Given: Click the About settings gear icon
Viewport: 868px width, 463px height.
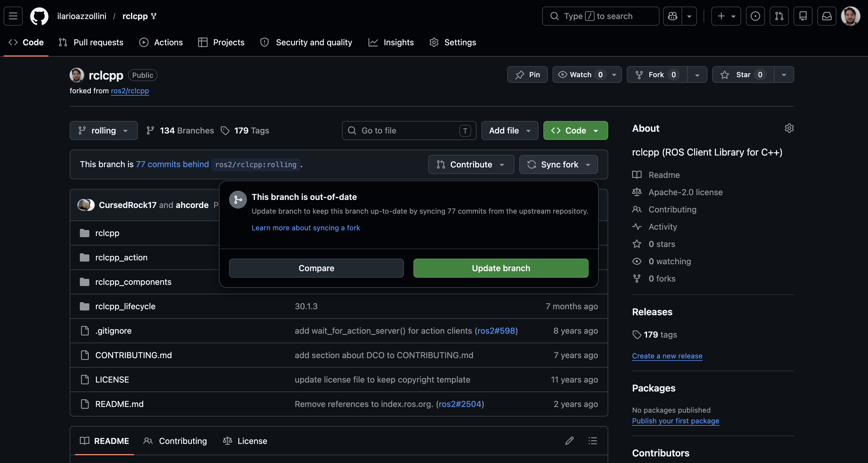Looking at the screenshot, I should click(789, 128).
